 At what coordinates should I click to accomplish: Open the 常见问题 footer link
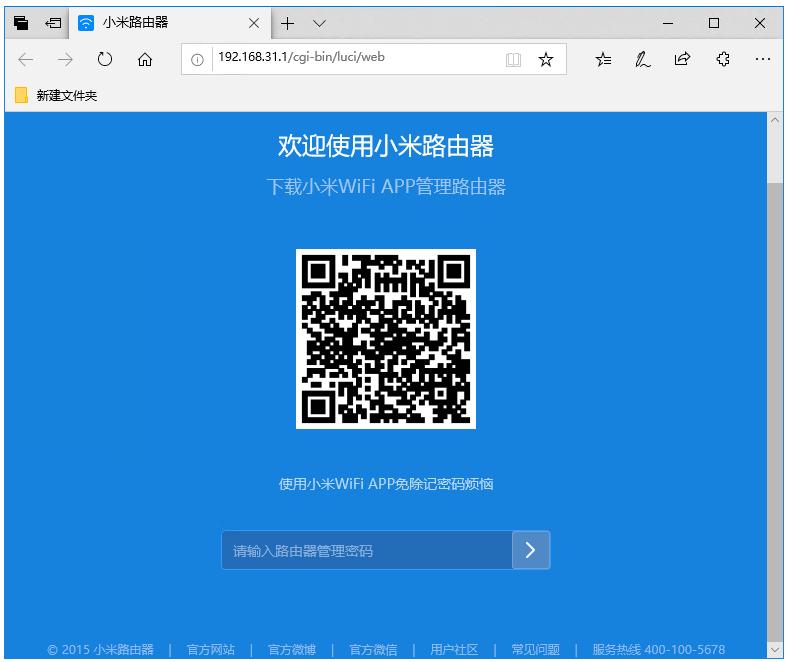(x=536, y=650)
